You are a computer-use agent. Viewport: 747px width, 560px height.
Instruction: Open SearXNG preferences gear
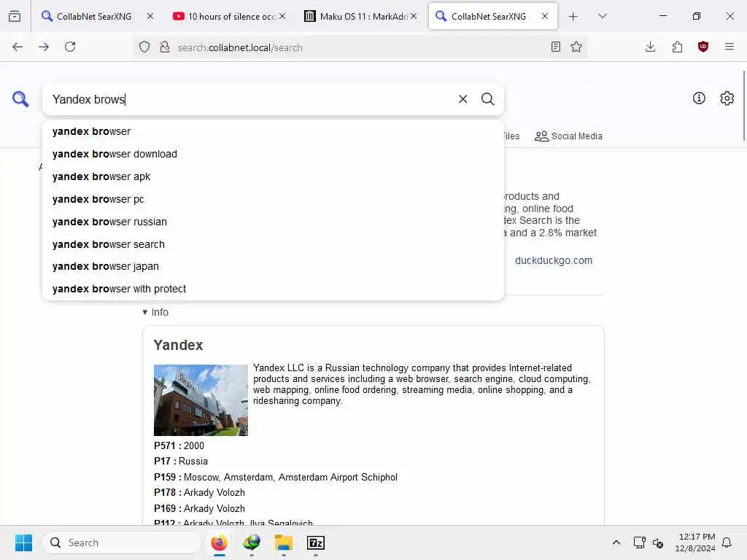[727, 98]
